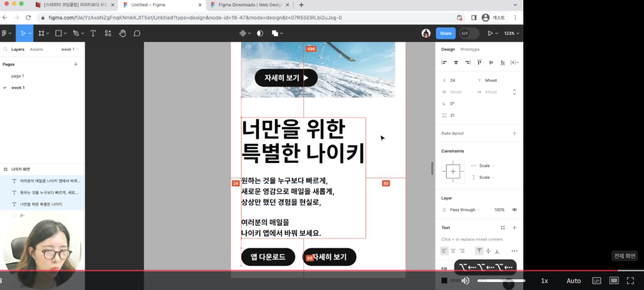Click Add page plus icon
The height and width of the screenshot is (290, 644).
pyautogui.click(x=76, y=65)
